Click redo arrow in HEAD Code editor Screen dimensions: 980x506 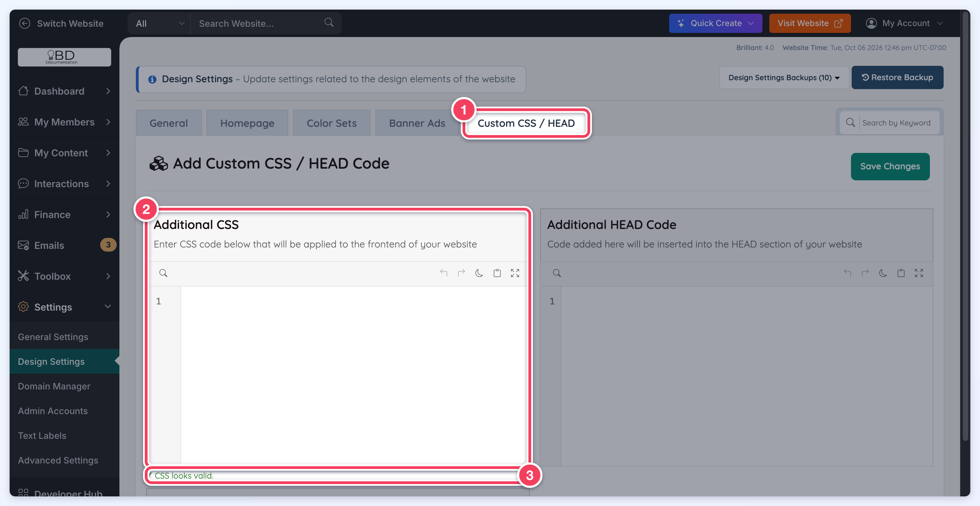865,273
